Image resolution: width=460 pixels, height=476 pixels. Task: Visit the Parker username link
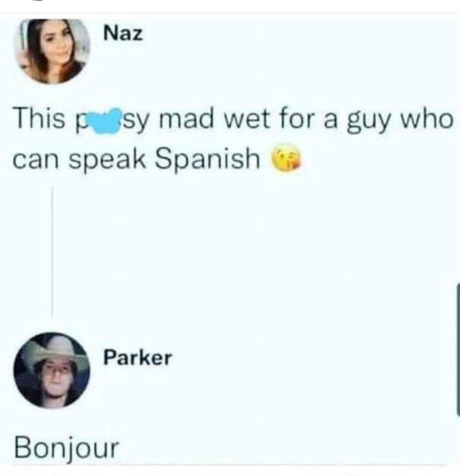click(138, 358)
